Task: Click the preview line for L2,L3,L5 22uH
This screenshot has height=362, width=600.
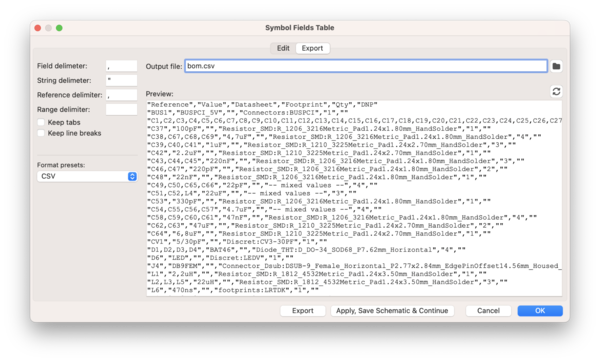Action: [328, 282]
